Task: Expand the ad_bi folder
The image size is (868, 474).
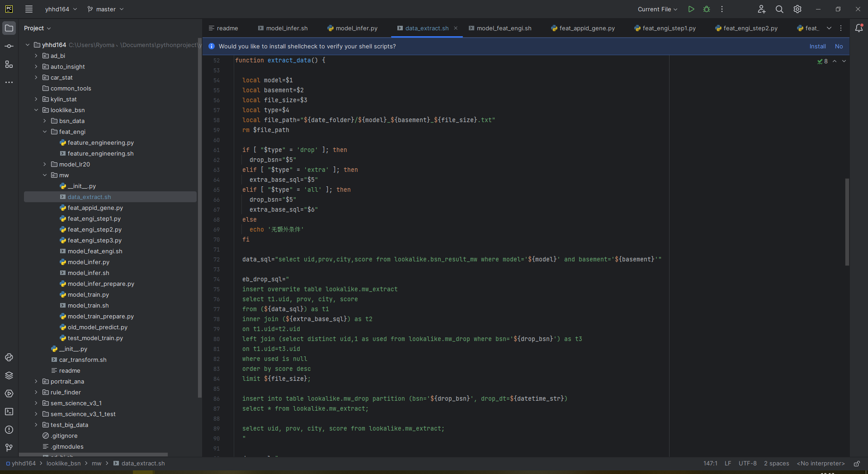Action: coord(36,56)
